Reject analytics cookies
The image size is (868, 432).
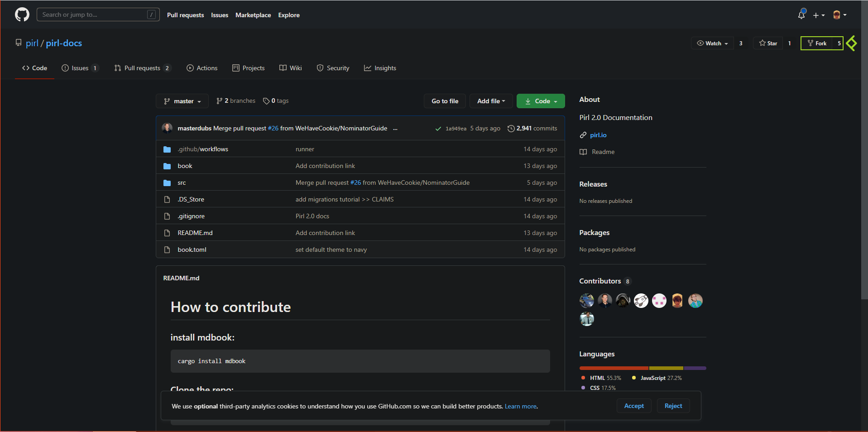coord(673,406)
